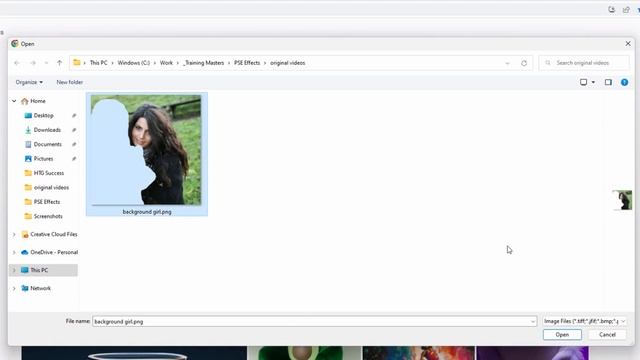
Task: Select OneDrive - Personal
Action: (x=54, y=252)
